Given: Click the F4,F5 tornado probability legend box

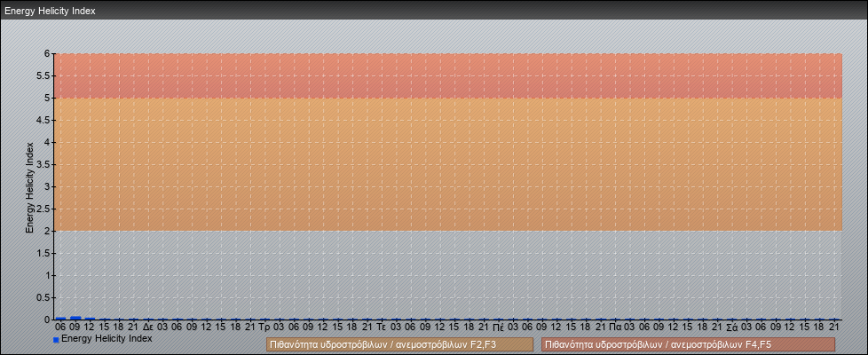Looking at the screenshot, I should 688,344.
